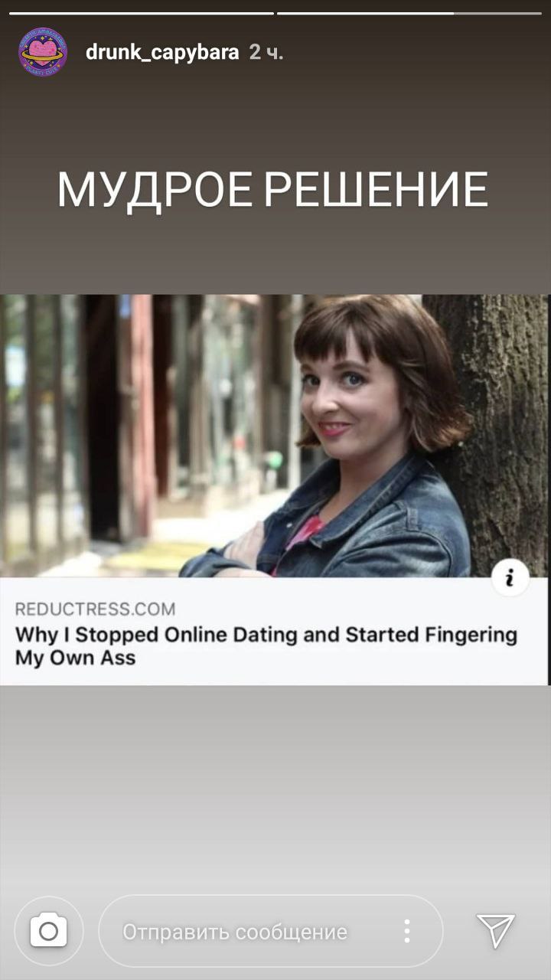
Task: Tap the blurred street background in photo
Action: coord(138,429)
